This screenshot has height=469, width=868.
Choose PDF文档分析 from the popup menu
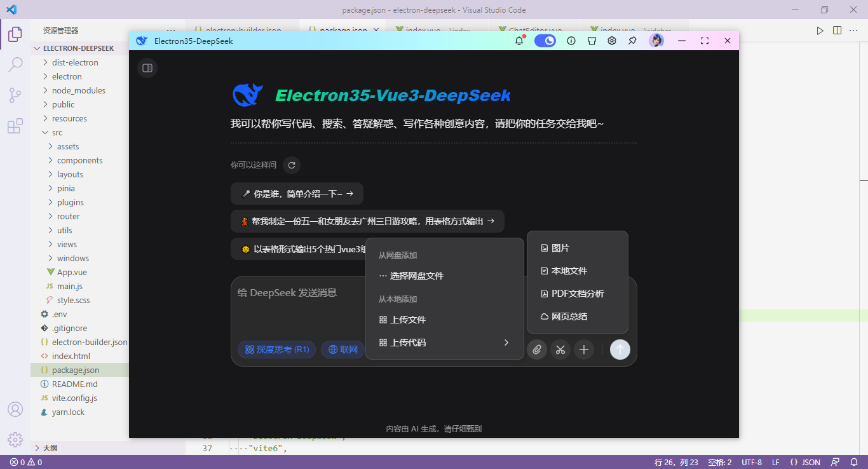click(x=575, y=293)
